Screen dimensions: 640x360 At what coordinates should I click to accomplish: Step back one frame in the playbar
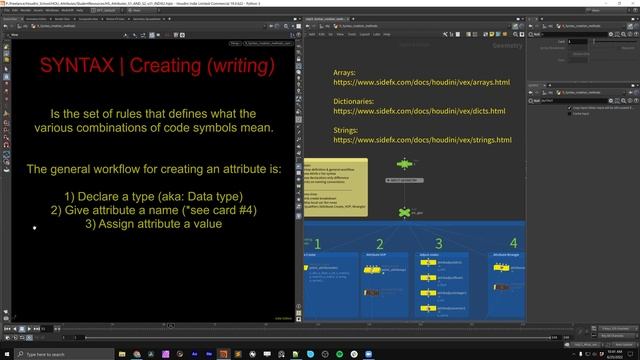tap(15, 329)
